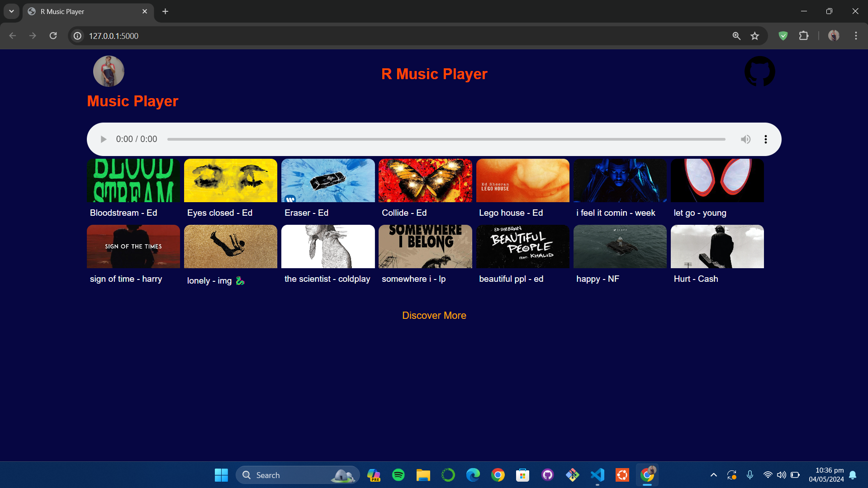The width and height of the screenshot is (868, 488).
Task: Open Chrome profile avatar menu
Action: pyautogui.click(x=834, y=36)
